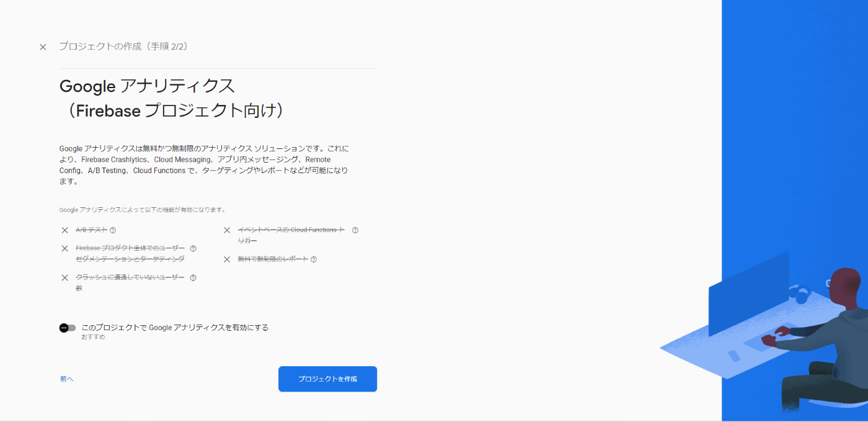
Task: Open help icon for イベントベースの Cloud Functions トリガー
Action: 355,230
